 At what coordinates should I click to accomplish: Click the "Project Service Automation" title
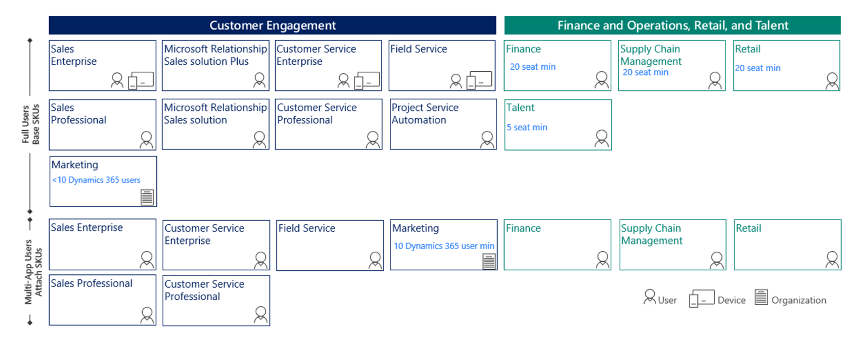point(425,113)
